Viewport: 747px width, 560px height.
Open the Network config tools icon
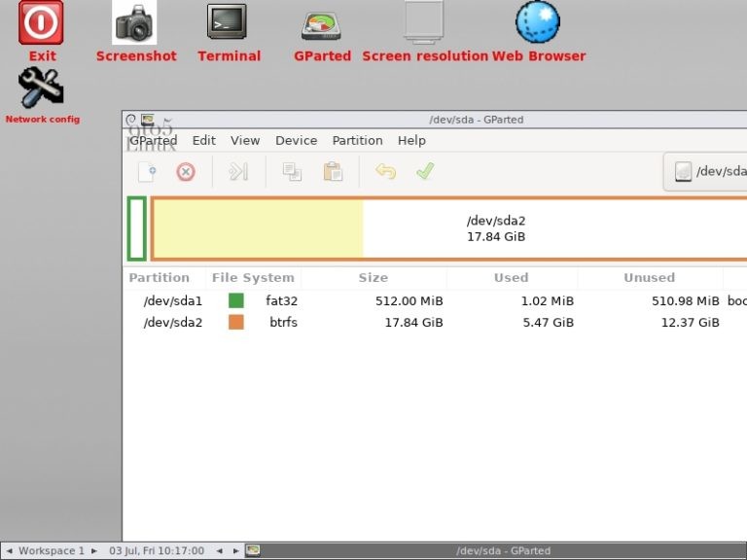click(x=41, y=87)
